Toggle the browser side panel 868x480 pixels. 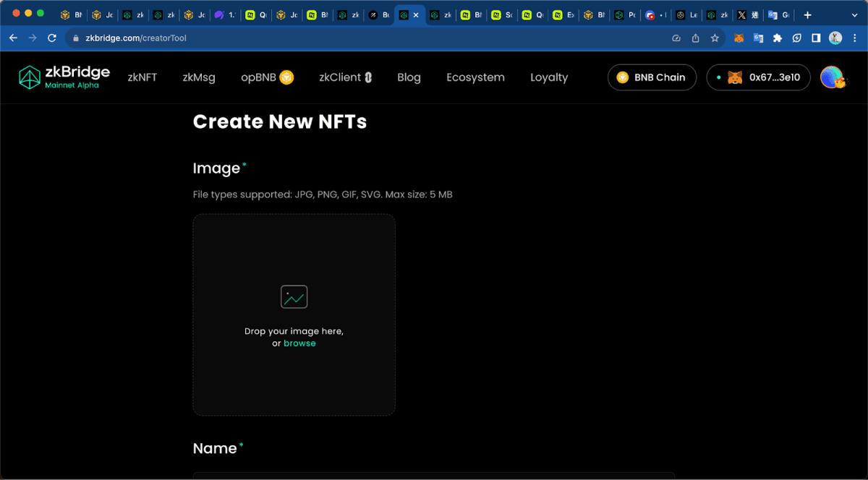(x=816, y=38)
